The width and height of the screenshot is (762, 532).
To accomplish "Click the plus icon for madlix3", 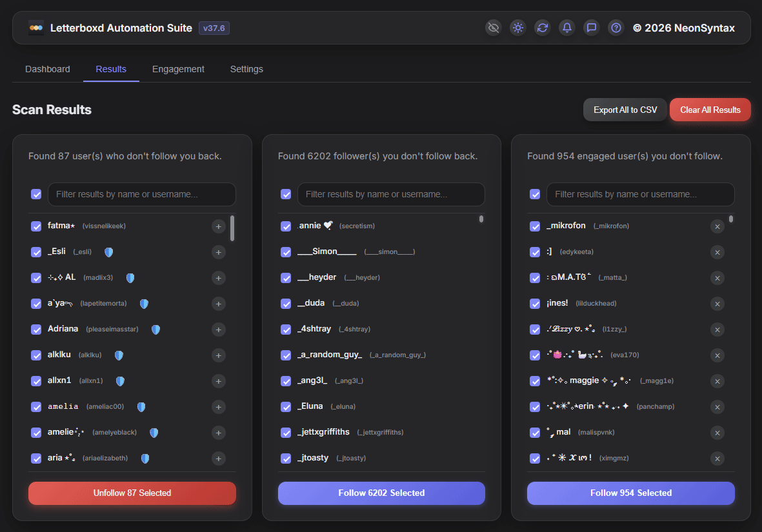I will tap(219, 278).
